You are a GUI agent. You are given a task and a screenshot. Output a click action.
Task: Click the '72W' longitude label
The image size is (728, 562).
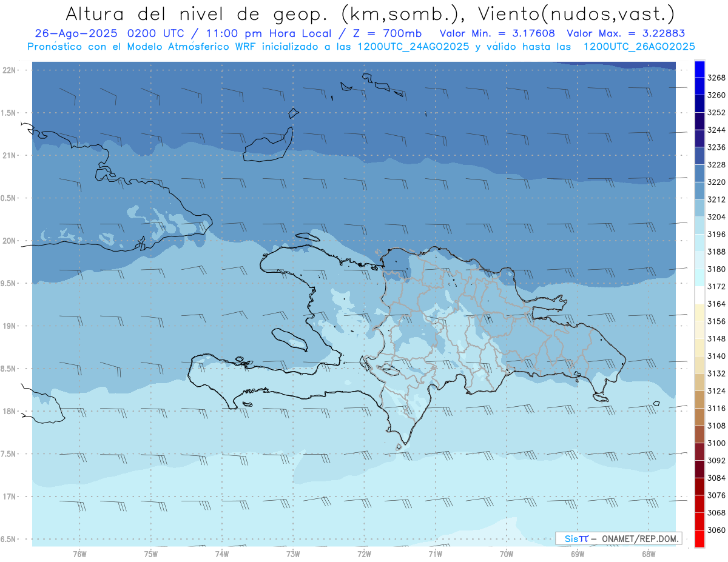click(x=364, y=554)
